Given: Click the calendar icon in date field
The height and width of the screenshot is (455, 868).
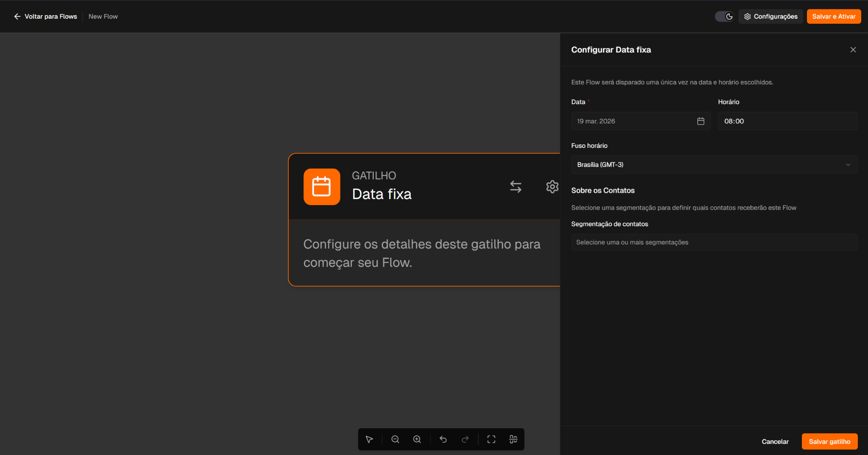Looking at the screenshot, I should coord(701,121).
